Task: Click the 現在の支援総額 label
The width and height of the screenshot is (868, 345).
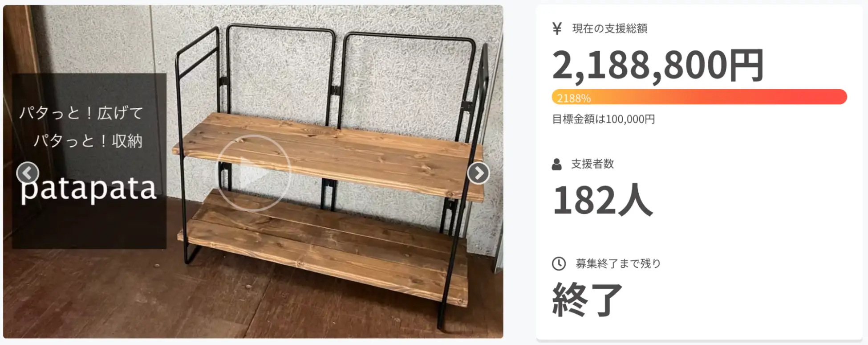Action: (609, 29)
